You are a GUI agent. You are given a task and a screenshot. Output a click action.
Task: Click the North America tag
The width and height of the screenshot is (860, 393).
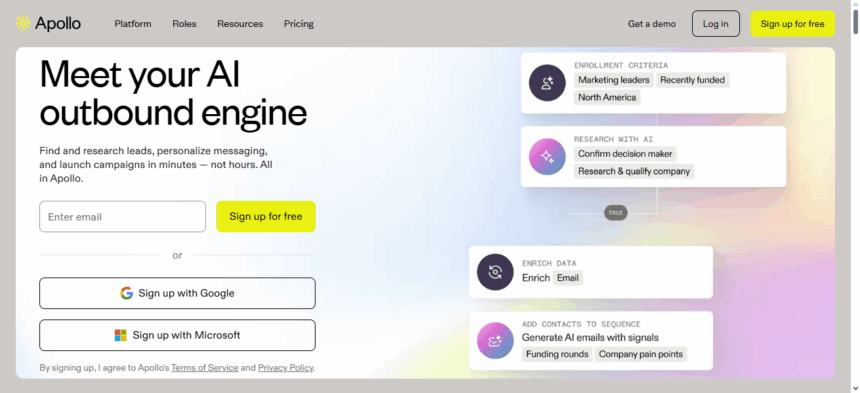point(607,98)
